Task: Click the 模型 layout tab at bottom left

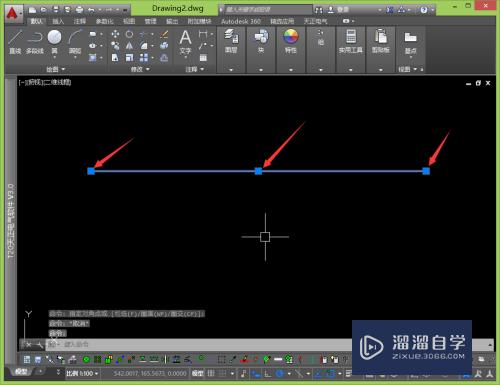Action: 21,371
